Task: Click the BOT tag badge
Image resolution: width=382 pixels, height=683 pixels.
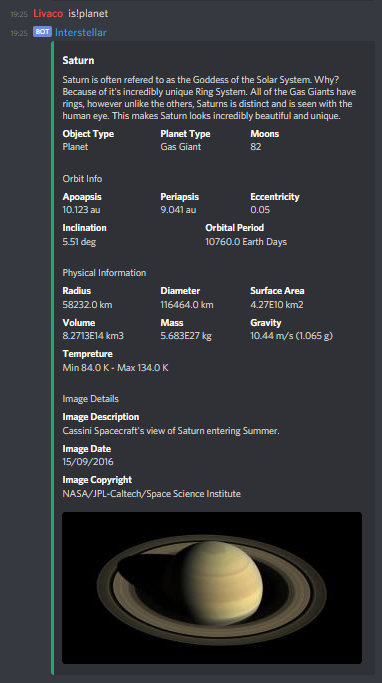Action: point(42,32)
